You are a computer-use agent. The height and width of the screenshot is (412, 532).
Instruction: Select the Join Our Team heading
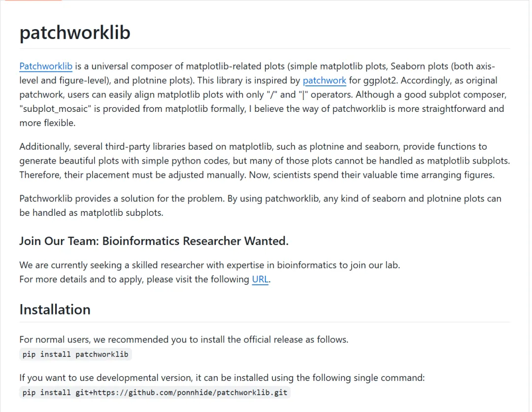[154, 241]
